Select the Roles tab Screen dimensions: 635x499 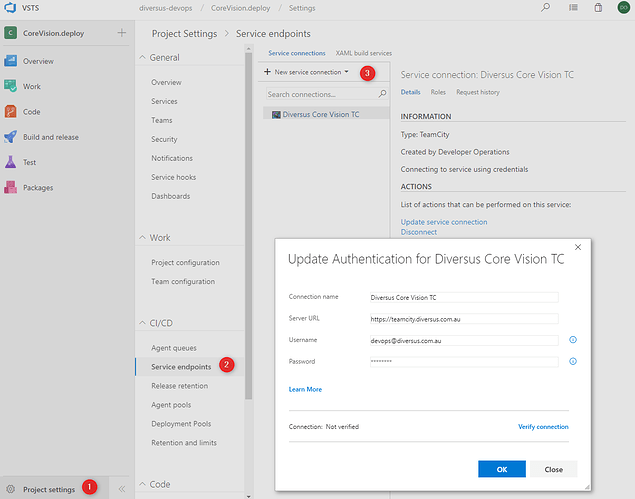click(438, 92)
